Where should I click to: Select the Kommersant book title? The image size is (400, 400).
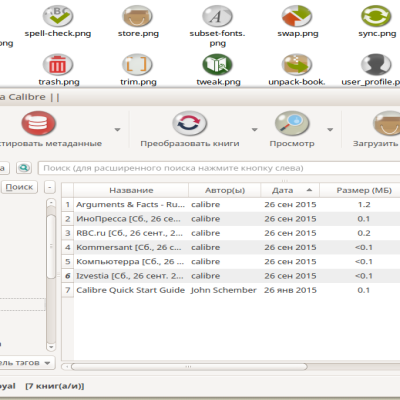click(129, 247)
